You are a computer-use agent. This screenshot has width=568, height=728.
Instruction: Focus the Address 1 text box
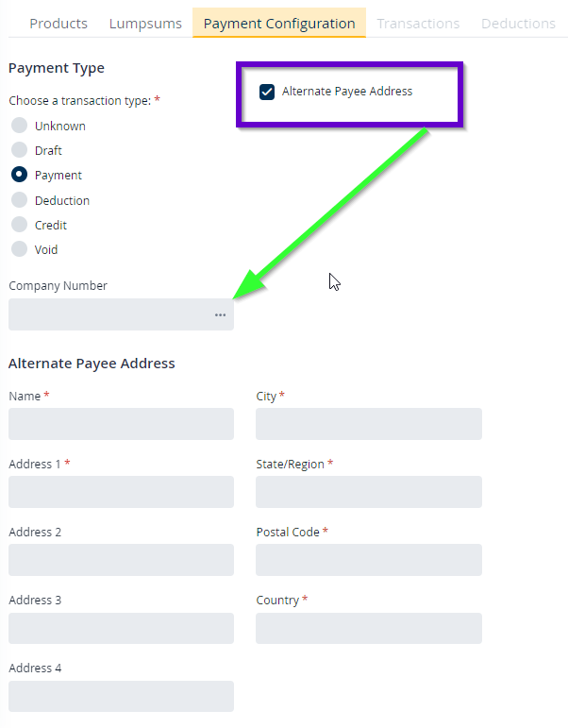tap(121, 492)
